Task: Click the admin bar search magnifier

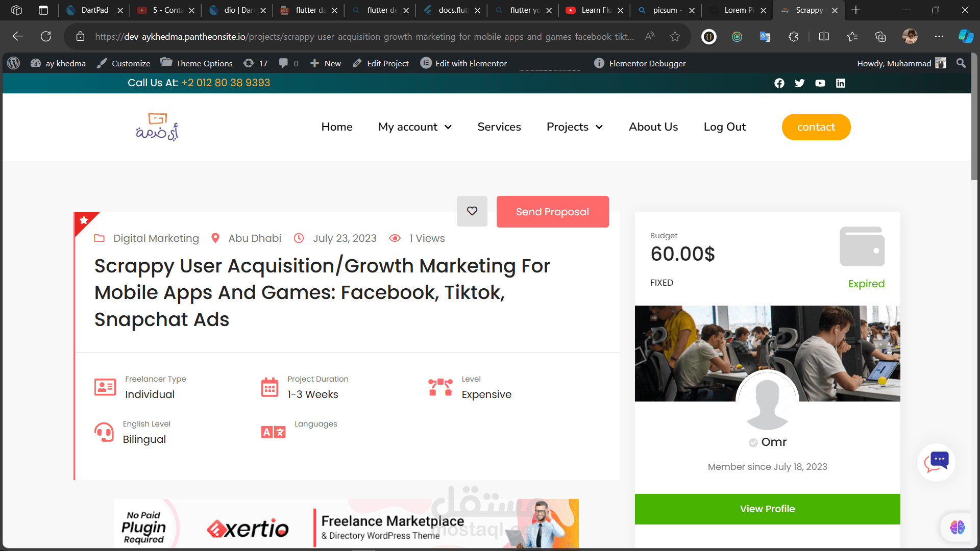Action: 961,63
